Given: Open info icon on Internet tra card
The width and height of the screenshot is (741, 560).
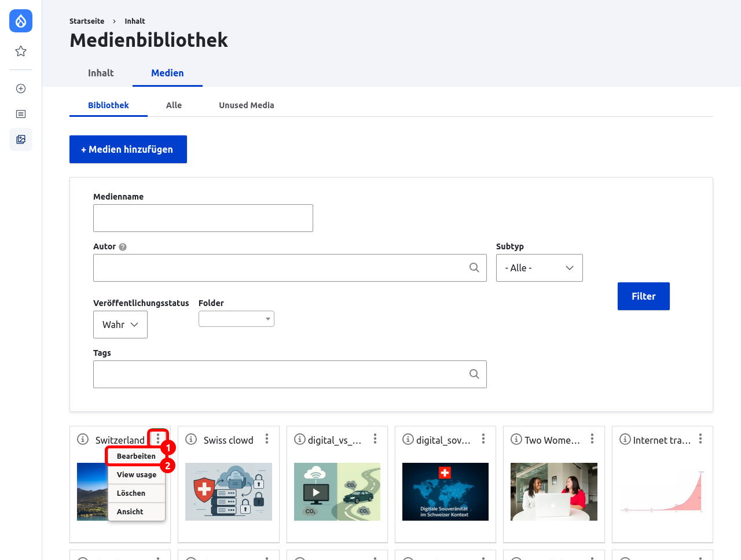Looking at the screenshot, I should pyautogui.click(x=625, y=439).
